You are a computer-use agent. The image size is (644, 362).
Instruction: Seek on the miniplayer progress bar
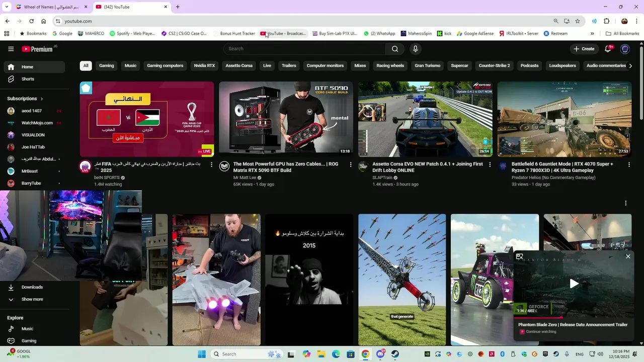pyautogui.click(x=574, y=318)
